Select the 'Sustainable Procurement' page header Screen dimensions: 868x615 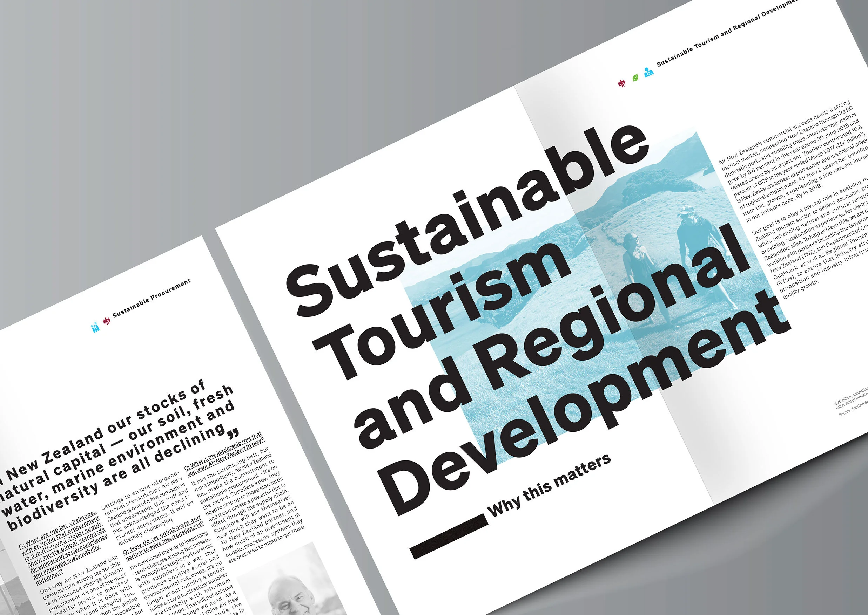tap(152, 299)
